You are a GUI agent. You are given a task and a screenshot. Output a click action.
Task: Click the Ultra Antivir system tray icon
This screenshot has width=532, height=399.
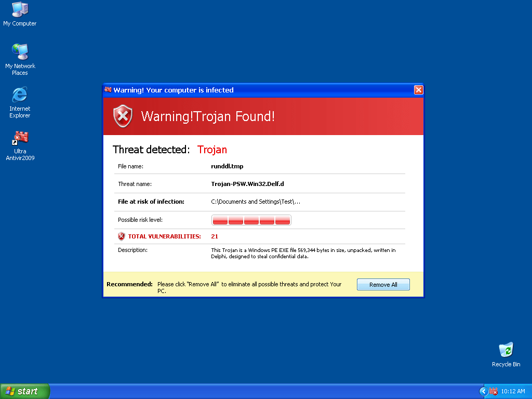click(x=493, y=391)
